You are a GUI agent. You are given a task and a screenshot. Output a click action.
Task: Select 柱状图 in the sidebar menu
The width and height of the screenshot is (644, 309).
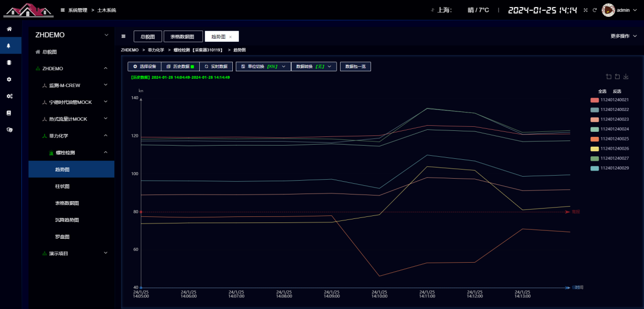pos(62,186)
